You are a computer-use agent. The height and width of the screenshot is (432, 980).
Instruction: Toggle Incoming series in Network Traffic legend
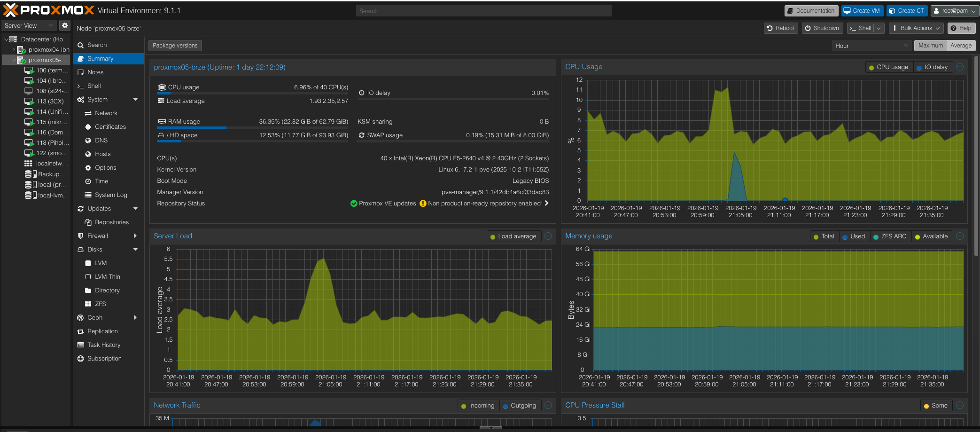coord(478,406)
